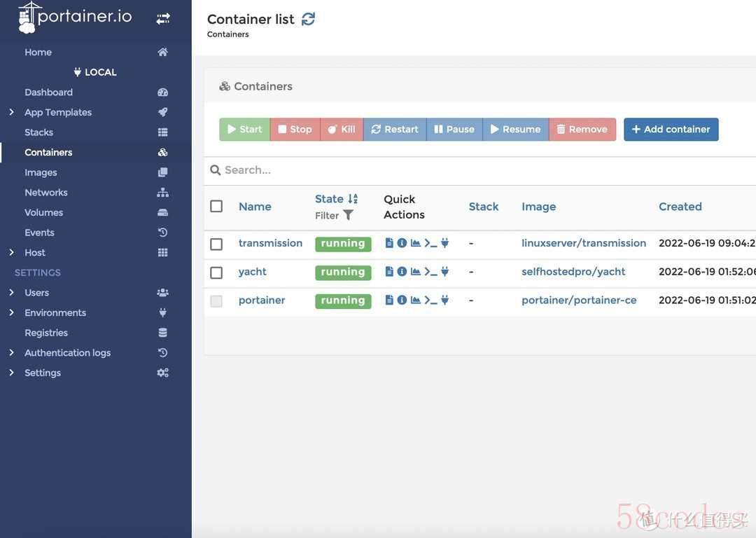Open exec console icon for portainer container

coord(430,300)
